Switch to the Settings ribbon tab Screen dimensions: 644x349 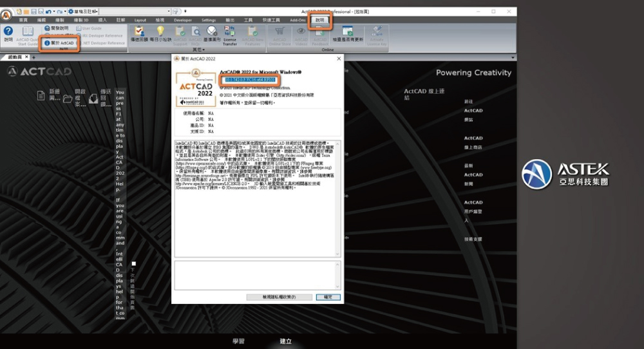click(209, 20)
